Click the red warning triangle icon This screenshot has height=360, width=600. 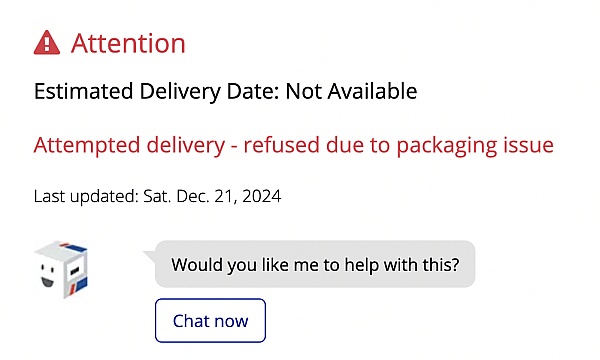47,42
